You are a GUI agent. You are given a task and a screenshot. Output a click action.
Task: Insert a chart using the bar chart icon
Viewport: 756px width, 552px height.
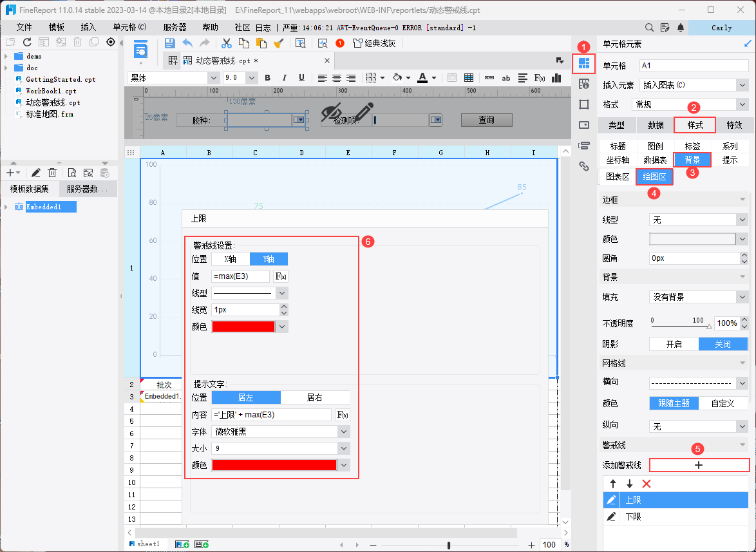click(556, 78)
